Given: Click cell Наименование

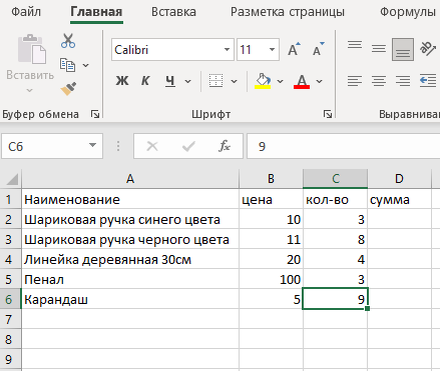Looking at the screenshot, I should (130, 199).
